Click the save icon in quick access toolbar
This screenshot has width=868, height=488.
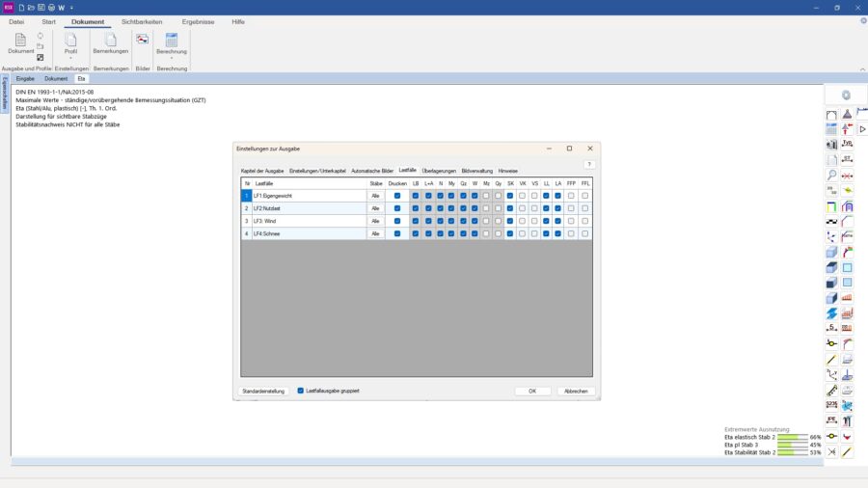click(x=41, y=8)
